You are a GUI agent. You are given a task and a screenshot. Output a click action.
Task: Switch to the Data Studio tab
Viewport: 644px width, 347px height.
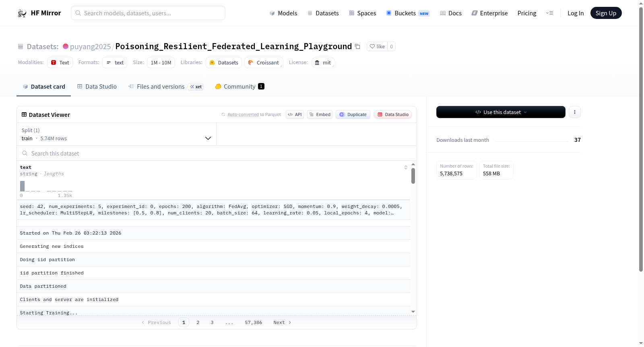[x=97, y=87]
